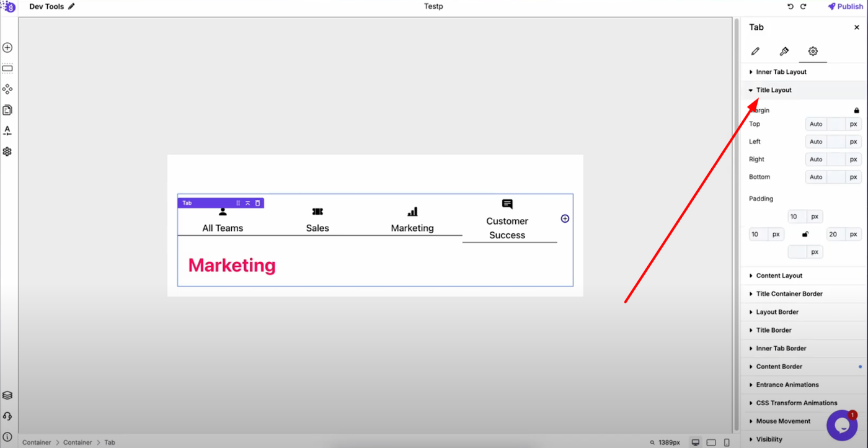868x448 pixels.
Task: Open the add element plus icon in left sidebar
Action: coord(7,48)
